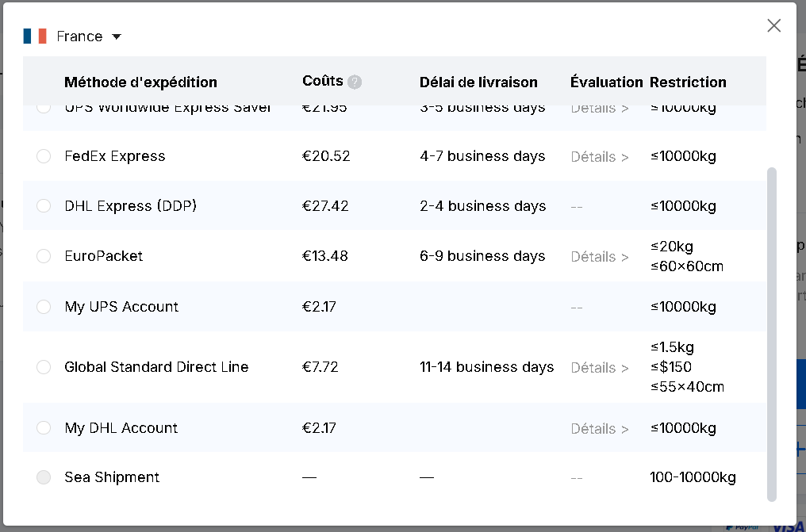Screen dimensions: 806x532
Task: Select My DHL Account radio button
Action: [x=44, y=428]
